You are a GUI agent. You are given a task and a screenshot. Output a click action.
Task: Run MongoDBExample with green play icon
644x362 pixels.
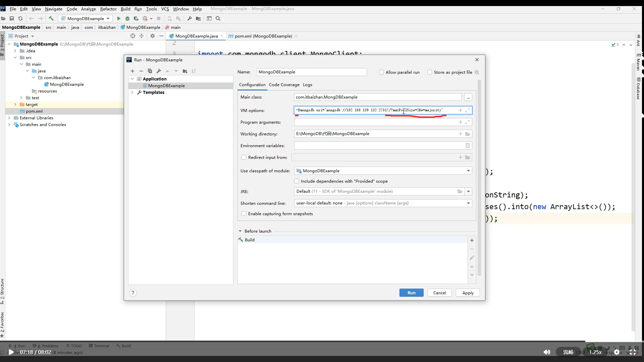pos(119,18)
